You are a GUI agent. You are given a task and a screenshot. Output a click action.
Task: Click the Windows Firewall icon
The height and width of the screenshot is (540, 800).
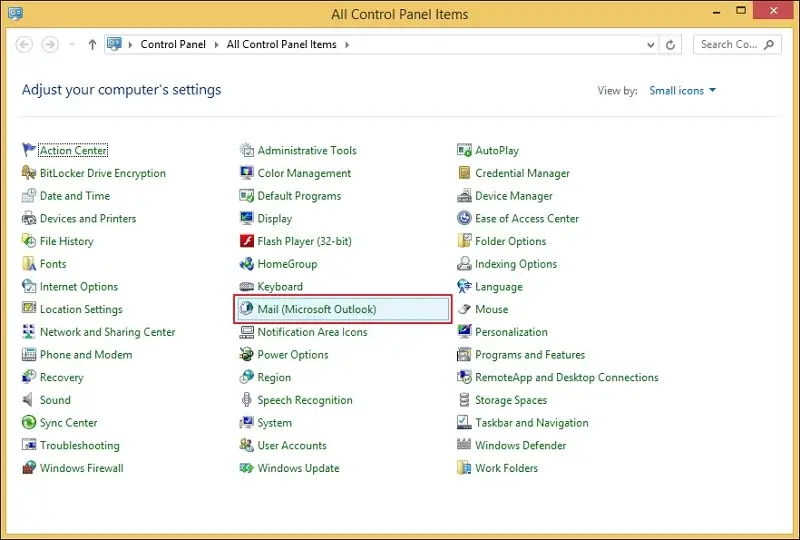pyautogui.click(x=29, y=468)
